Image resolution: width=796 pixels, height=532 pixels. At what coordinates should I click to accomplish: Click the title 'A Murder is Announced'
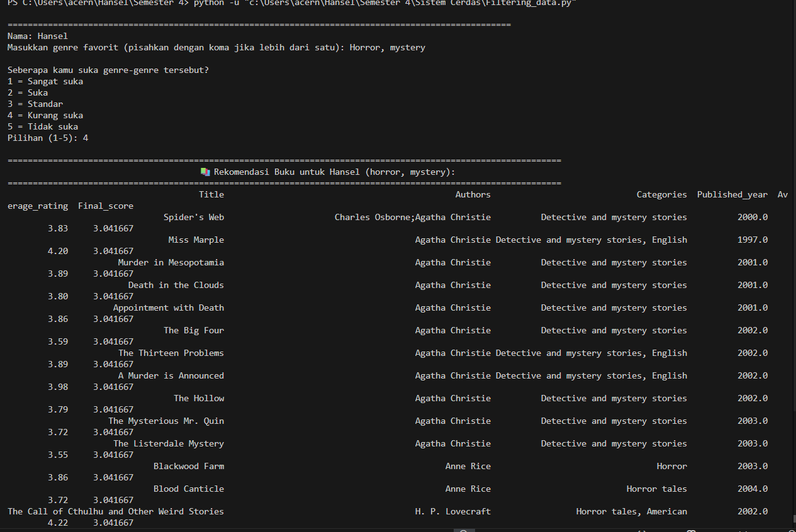(x=171, y=375)
